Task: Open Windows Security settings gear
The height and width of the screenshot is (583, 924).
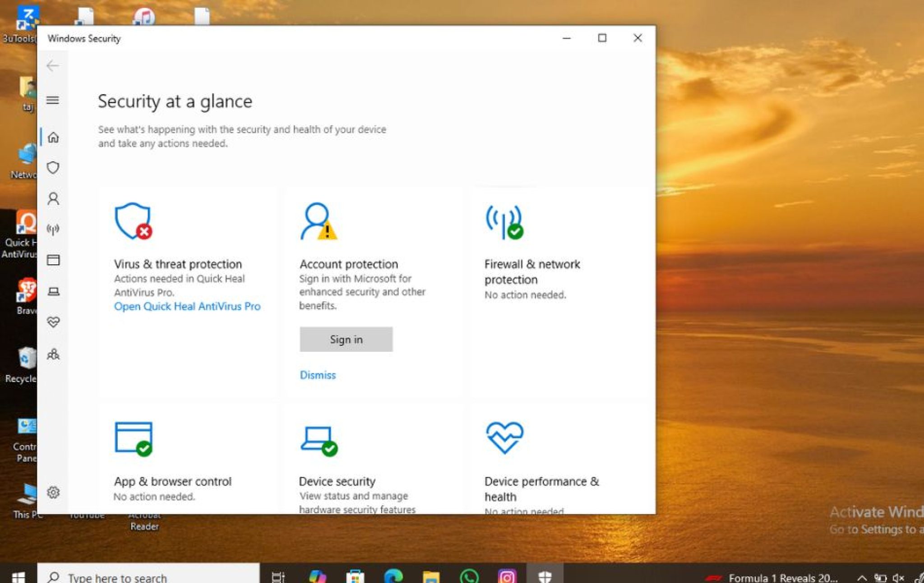Action: tap(53, 493)
